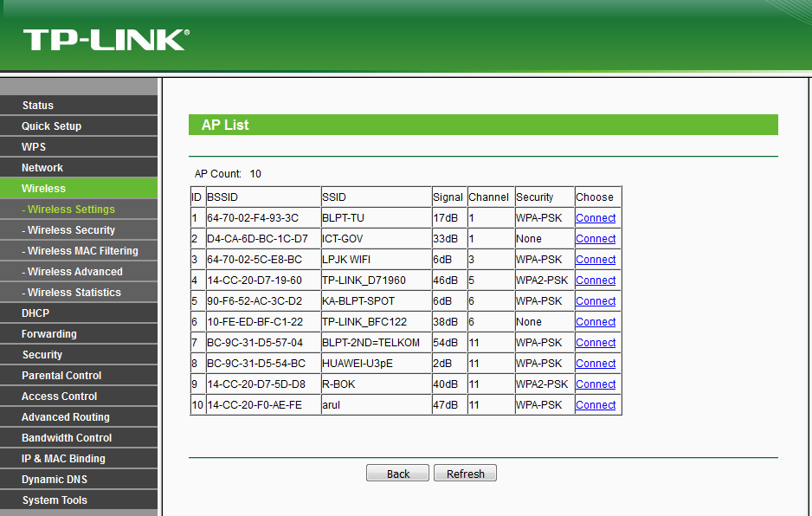
Task: View Wireless Statistics page
Action: (x=79, y=292)
